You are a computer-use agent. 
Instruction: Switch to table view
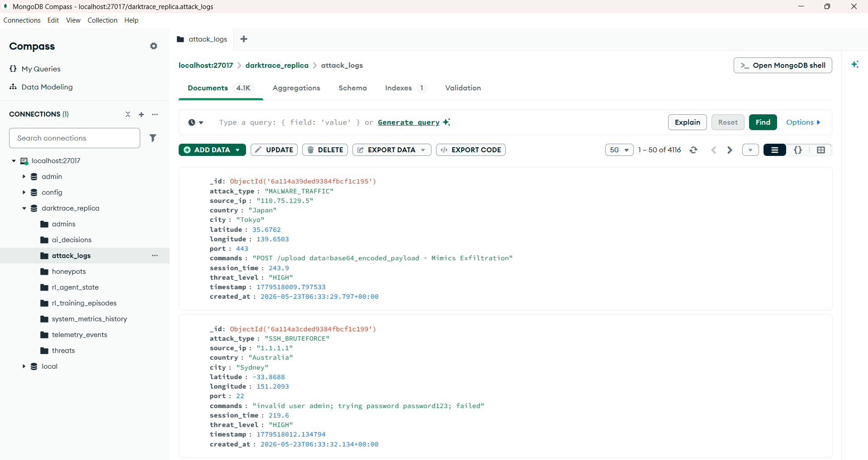click(821, 150)
